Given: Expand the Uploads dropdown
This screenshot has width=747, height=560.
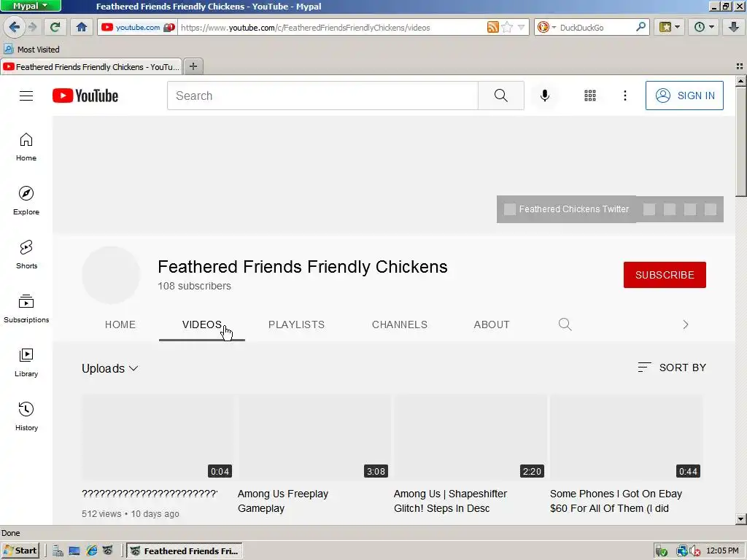Looking at the screenshot, I should 110,368.
